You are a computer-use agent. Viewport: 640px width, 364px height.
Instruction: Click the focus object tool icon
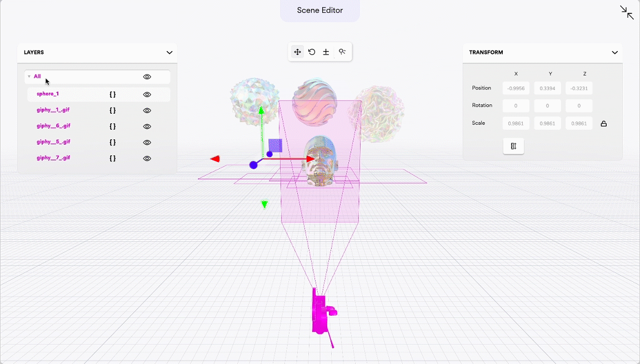click(342, 52)
